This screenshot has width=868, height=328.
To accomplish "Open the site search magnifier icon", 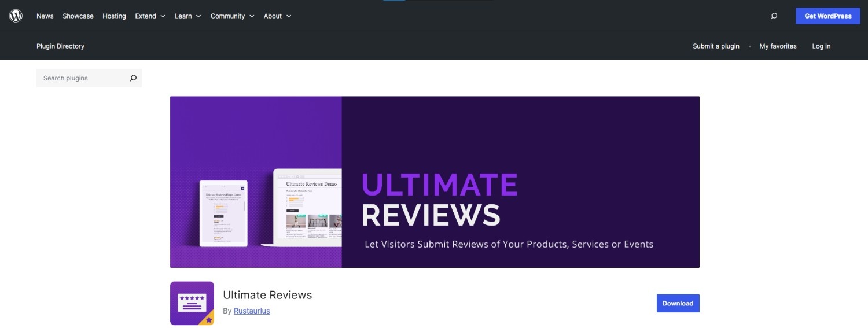I will pos(774,16).
